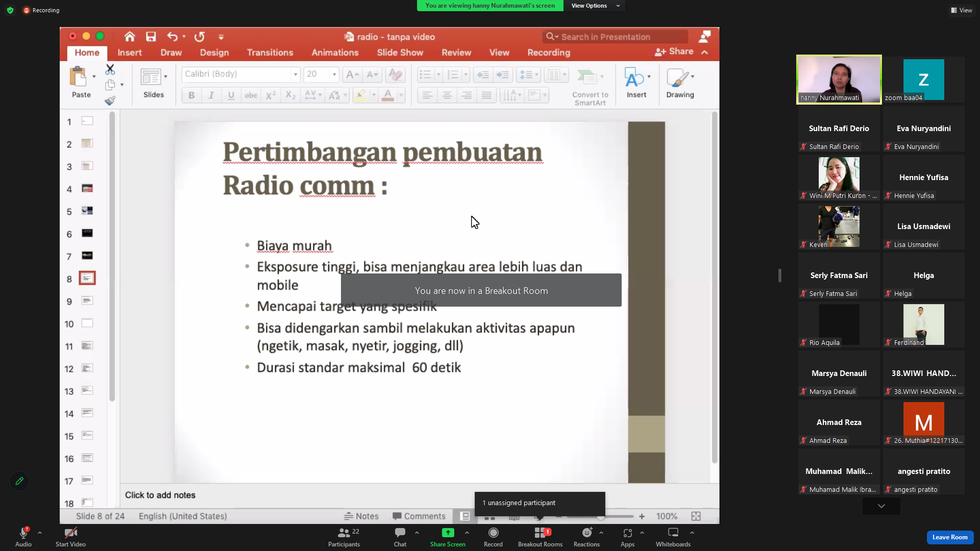Click the Paste clipboard icon
Viewport: 980px width, 551px height.
[x=79, y=77]
